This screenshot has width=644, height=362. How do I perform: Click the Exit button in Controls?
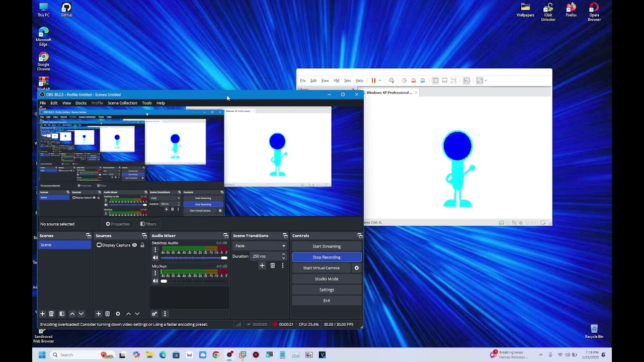click(327, 301)
